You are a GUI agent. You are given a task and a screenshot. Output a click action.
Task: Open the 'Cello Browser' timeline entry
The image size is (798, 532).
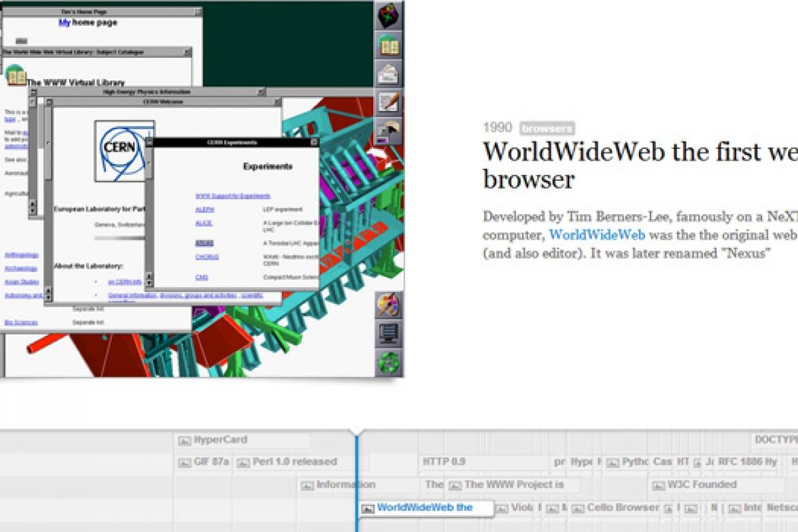click(x=622, y=507)
